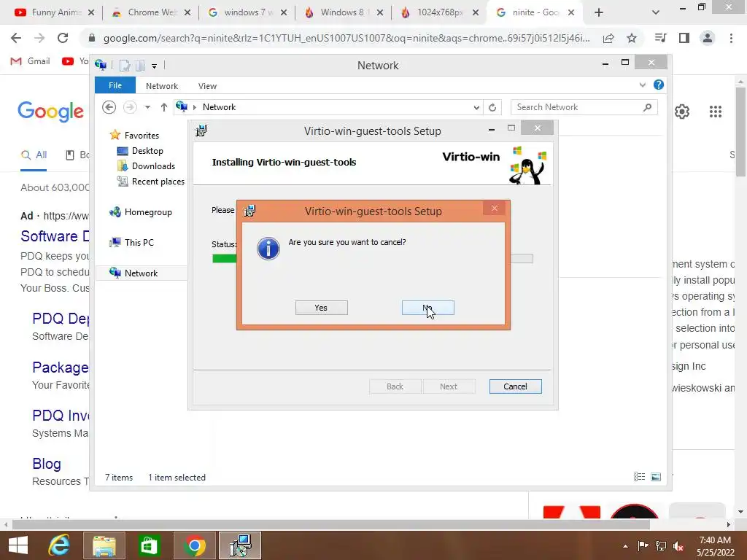Click the Network window title bar icon

[100, 65]
